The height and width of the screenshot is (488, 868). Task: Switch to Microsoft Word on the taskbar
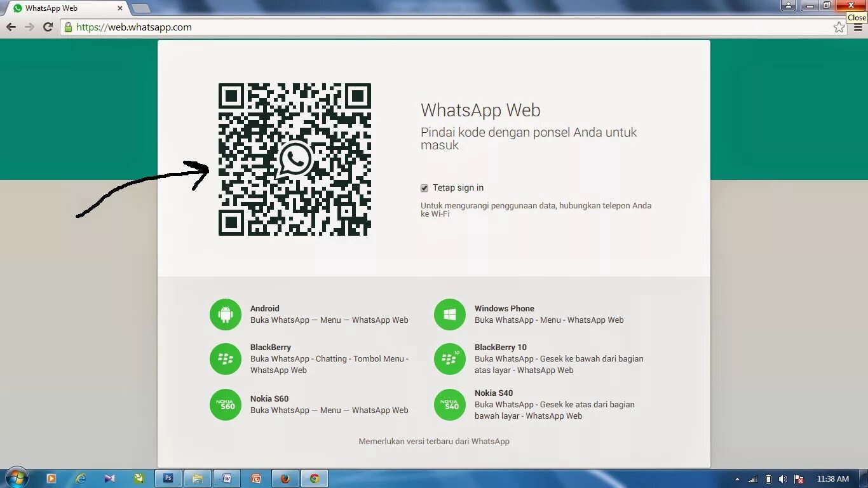click(226, 478)
